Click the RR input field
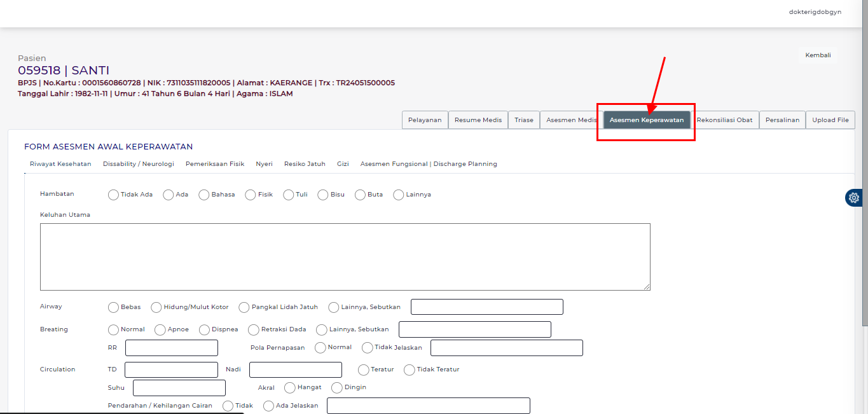The height and width of the screenshot is (414, 868). (x=172, y=348)
